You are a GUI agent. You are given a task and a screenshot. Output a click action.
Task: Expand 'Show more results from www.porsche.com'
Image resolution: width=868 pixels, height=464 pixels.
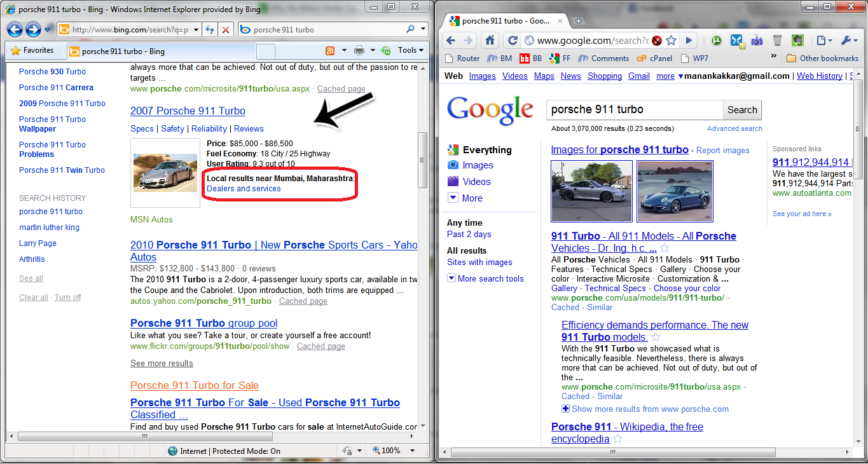pos(645,409)
